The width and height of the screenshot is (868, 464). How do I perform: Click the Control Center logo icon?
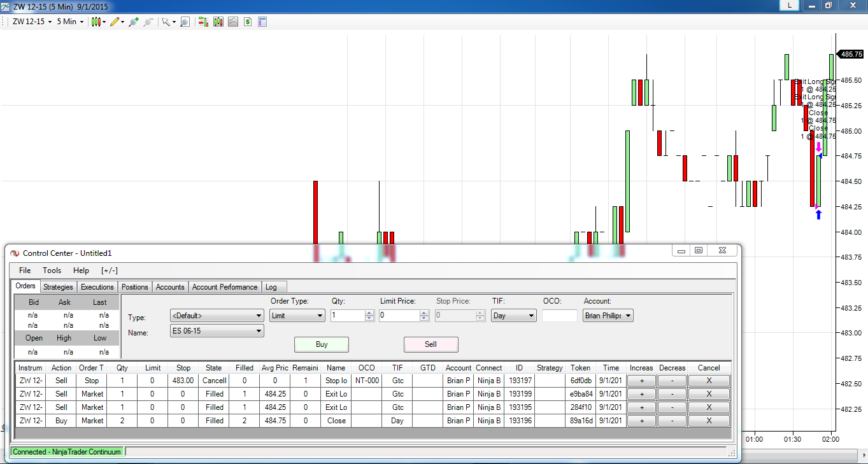click(15, 253)
